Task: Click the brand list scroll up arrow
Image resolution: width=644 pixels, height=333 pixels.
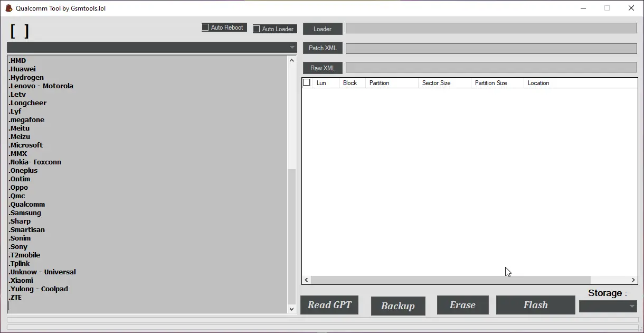Action: 292,60
